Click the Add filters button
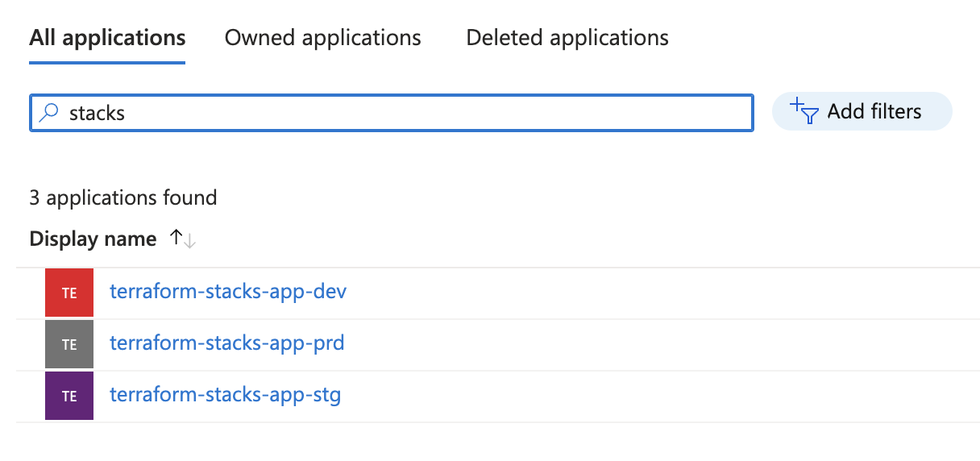Viewport: 980px width, 461px height. point(862,111)
